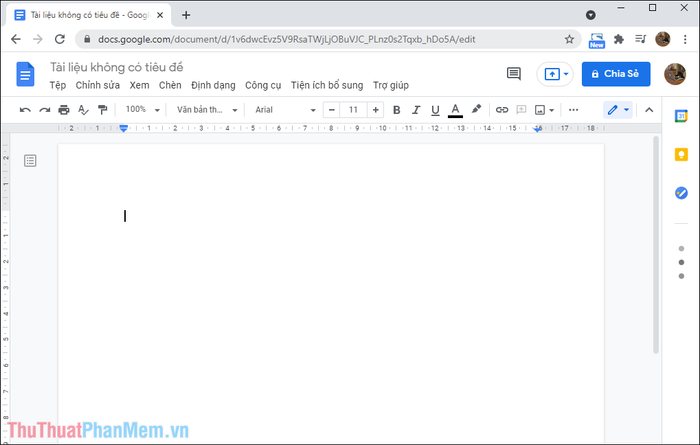Select the 'Tài liệu không có tiêu đề' browser tab

[88, 15]
